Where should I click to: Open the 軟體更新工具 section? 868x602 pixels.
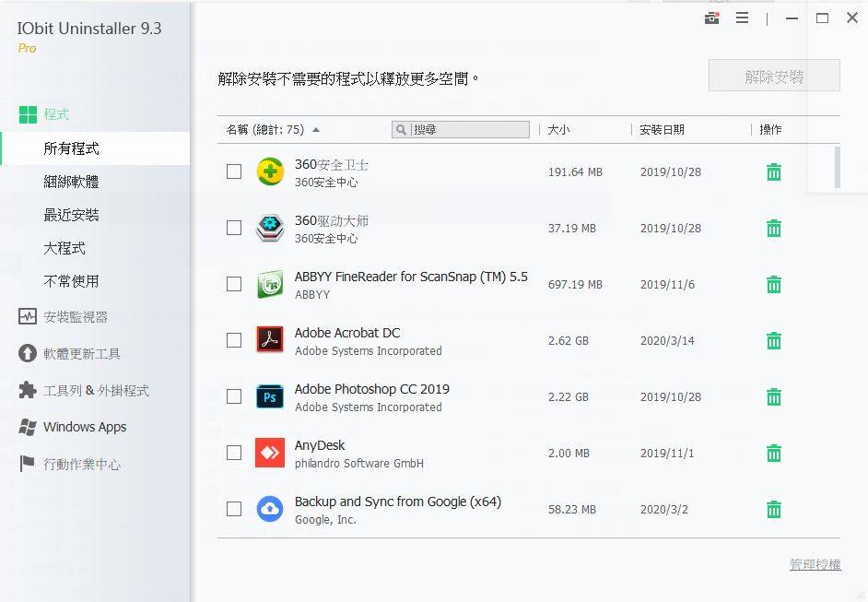pyautogui.click(x=82, y=354)
